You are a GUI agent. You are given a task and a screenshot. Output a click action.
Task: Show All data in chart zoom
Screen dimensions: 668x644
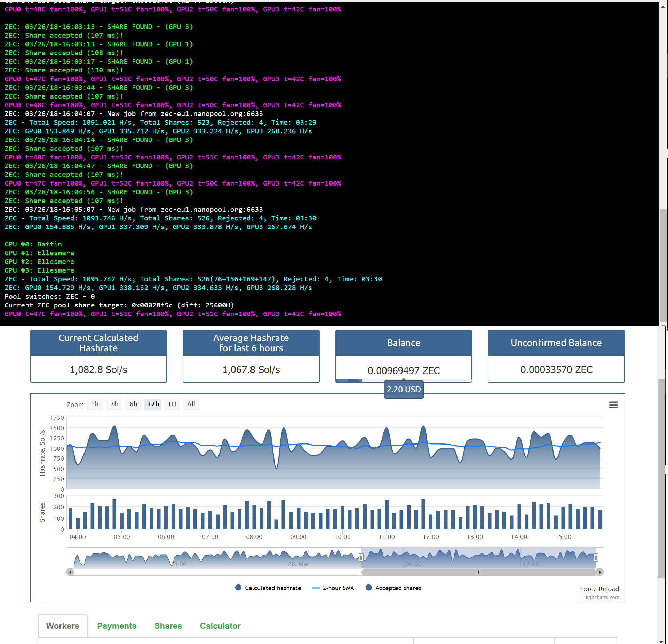tap(191, 404)
